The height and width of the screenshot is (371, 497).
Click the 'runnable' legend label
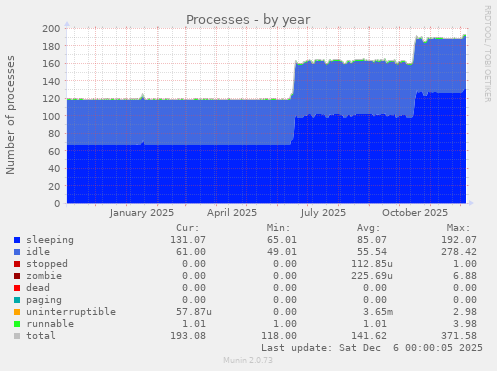pos(50,324)
